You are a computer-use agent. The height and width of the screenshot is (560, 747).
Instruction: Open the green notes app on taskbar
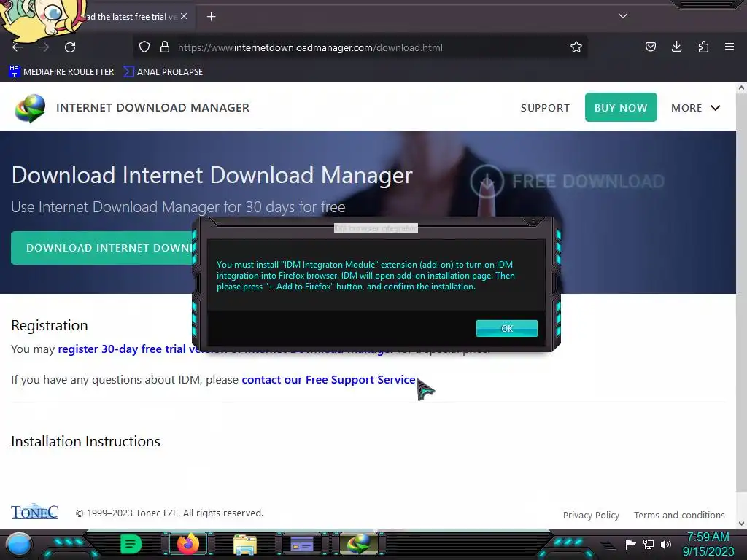pyautogui.click(x=131, y=544)
